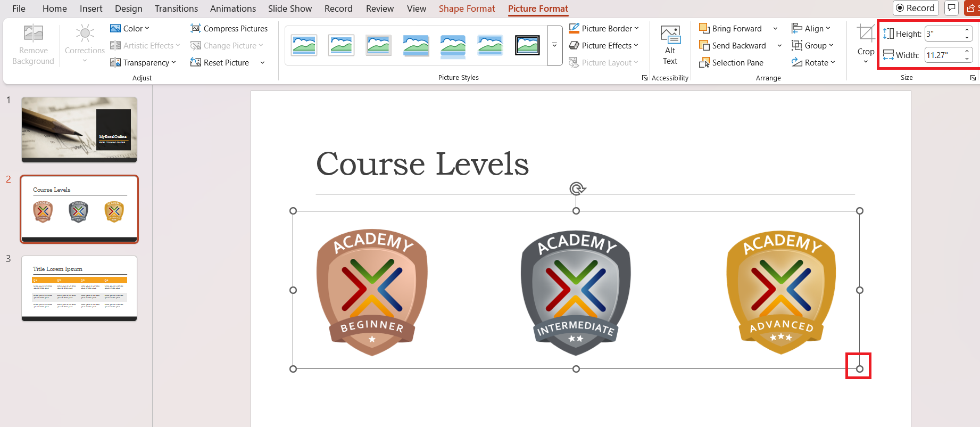Open the Selection Pane
The height and width of the screenshot is (427, 980).
point(732,62)
